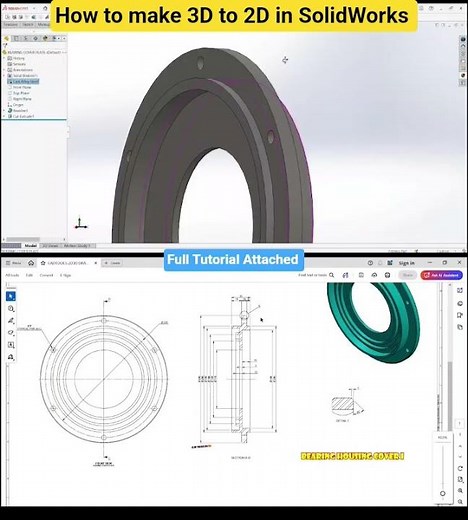The height and width of the screenshot is (520, 468).
Task: Switch to the SolidWorks Model bottom tab
Action: [x=31, y=246]
